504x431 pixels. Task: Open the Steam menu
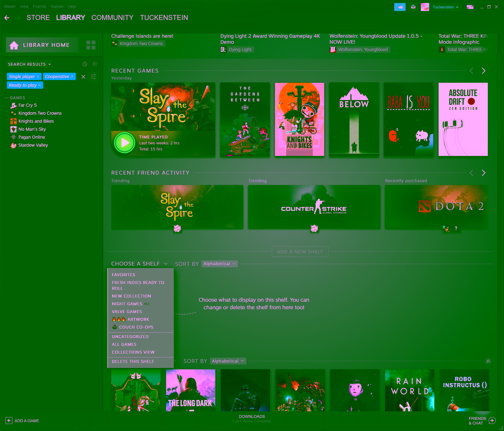[10, 7]
